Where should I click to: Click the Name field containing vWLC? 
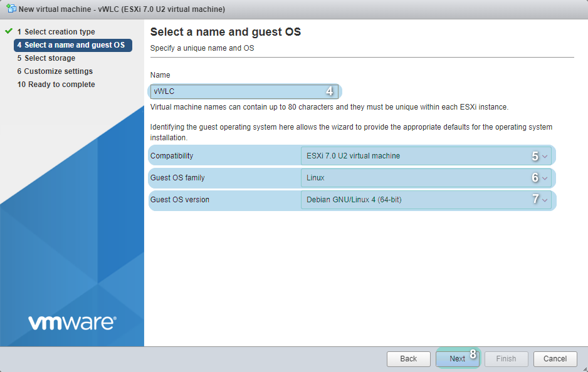(x=244, y=91)
